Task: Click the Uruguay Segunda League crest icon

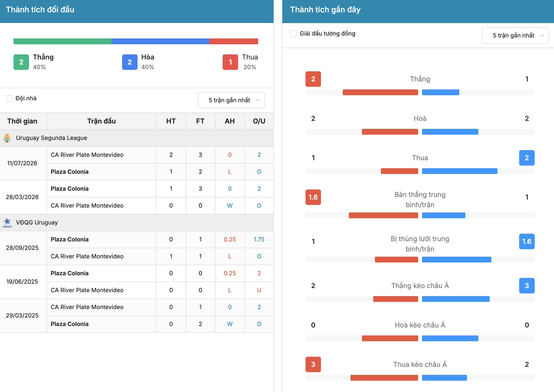Action: [x=7, y=138]
